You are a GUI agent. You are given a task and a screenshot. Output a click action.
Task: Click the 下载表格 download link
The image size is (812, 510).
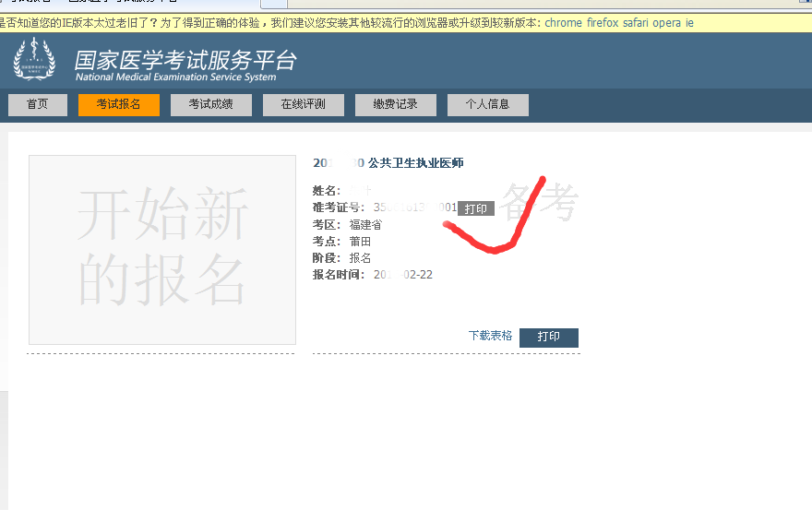point(490,337)
